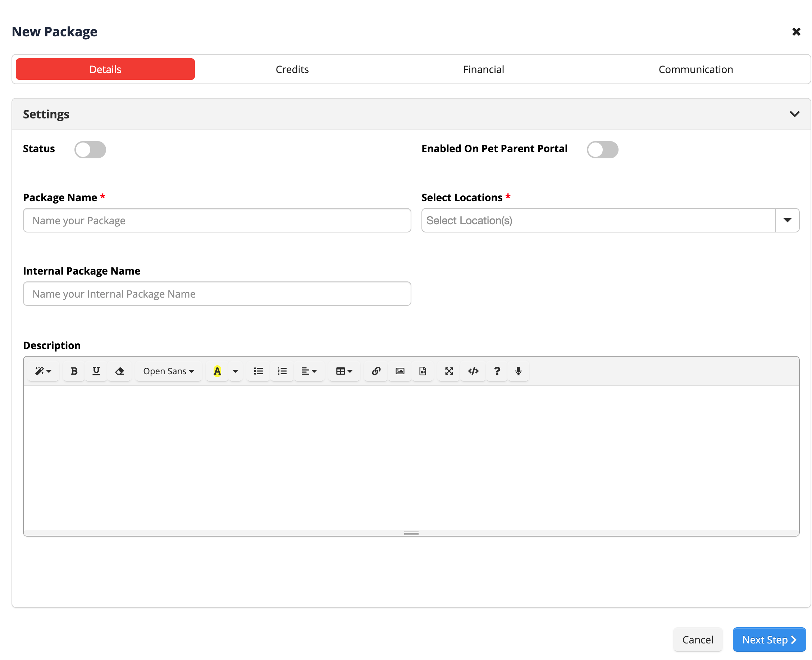Turn on the Status toggle
Viewport: 812px width, 660px height.
click(x=90, y=149)
